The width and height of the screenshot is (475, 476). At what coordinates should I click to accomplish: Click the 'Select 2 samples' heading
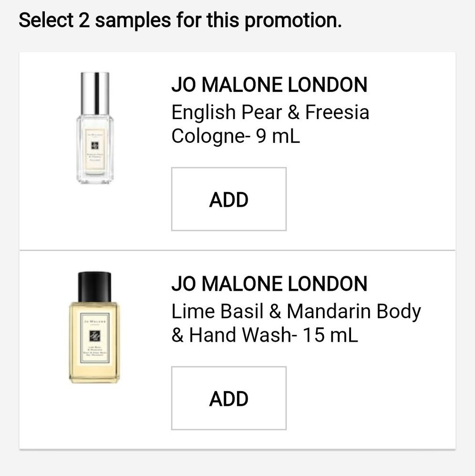pyautogui.click(x=180, y=20)
